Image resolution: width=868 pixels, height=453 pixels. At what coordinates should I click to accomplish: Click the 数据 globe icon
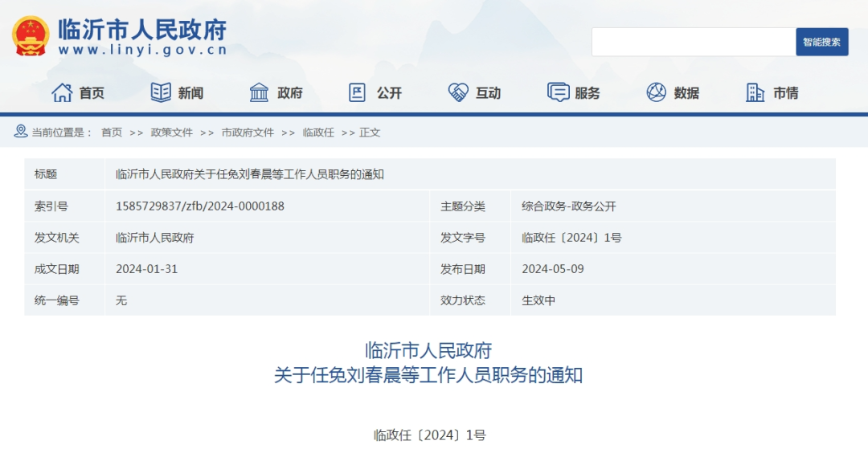pos(657,92)
